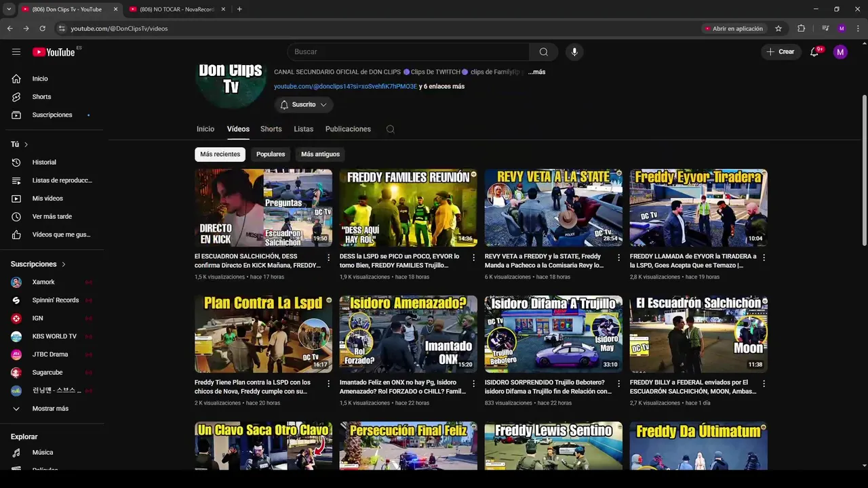Open options menu for FREDDY BILLY a FEDERAL video

(764, 384)
